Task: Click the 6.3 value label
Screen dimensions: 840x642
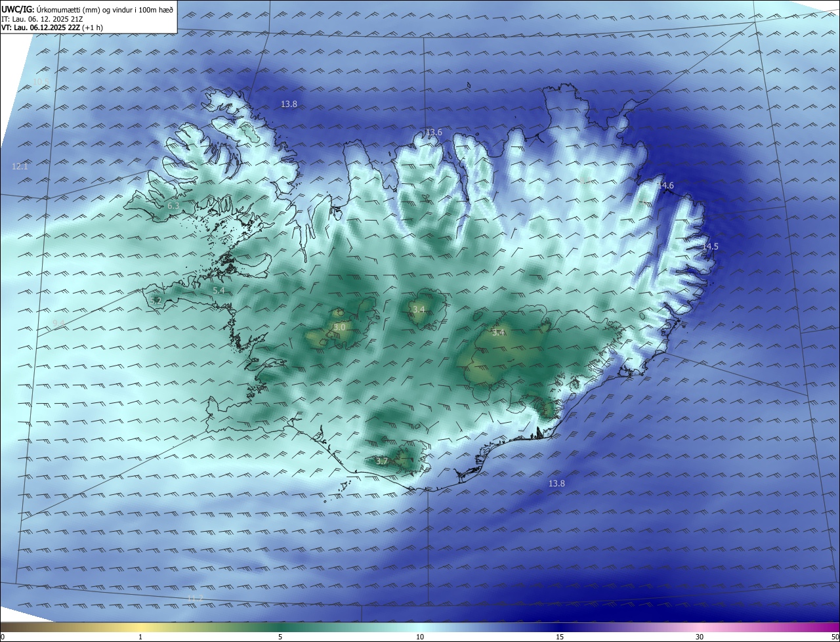Action: pos(173,206)
